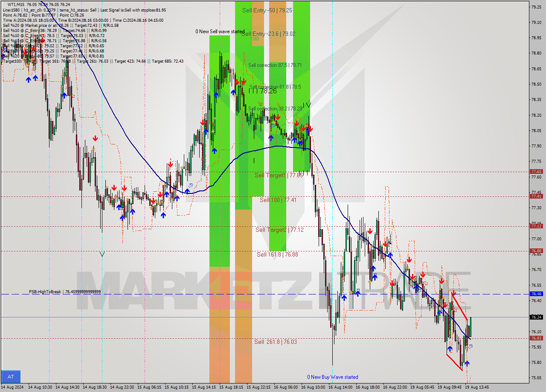Click the '0 New Sell wave started' annotation

(220, 32)
